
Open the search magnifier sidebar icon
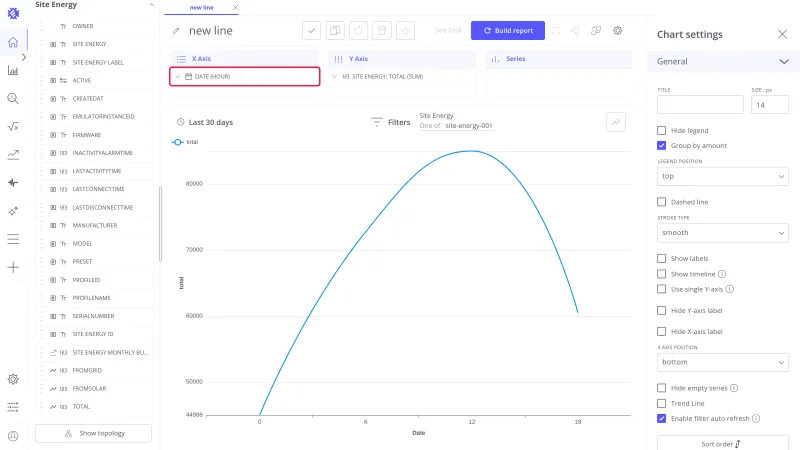click(13, 98)
